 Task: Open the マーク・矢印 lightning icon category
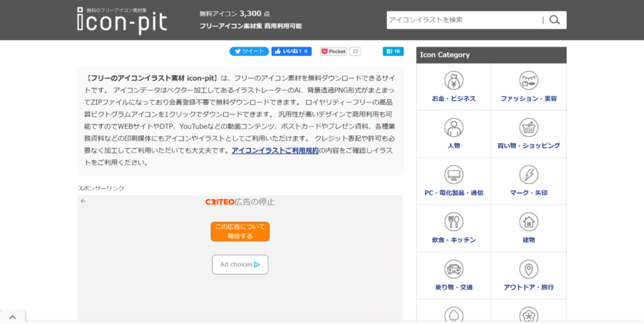pos(528,175)
